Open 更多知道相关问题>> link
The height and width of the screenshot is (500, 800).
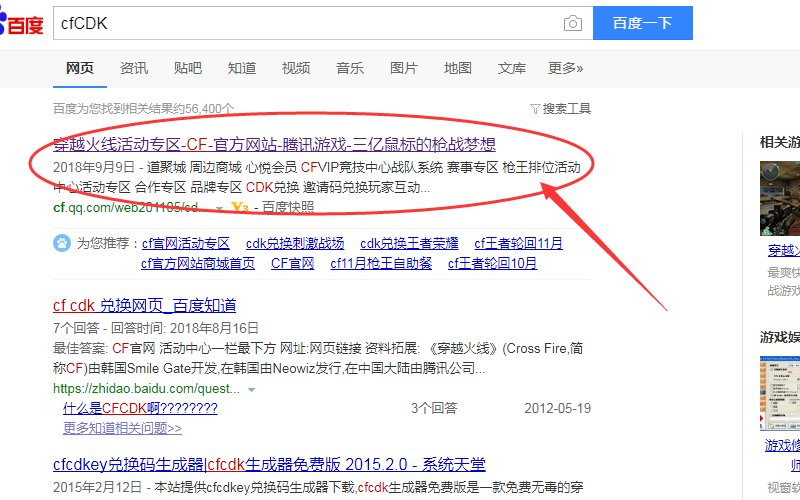122,428
